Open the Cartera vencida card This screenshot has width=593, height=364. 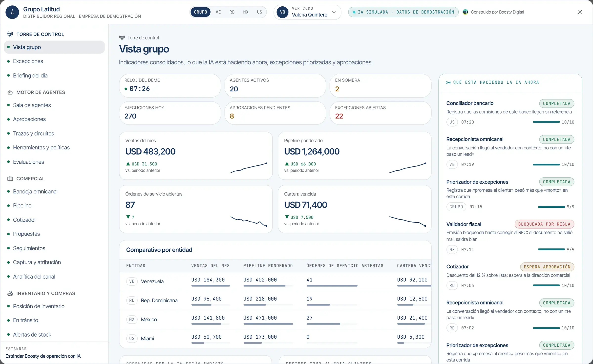click(x=355, y=209)
